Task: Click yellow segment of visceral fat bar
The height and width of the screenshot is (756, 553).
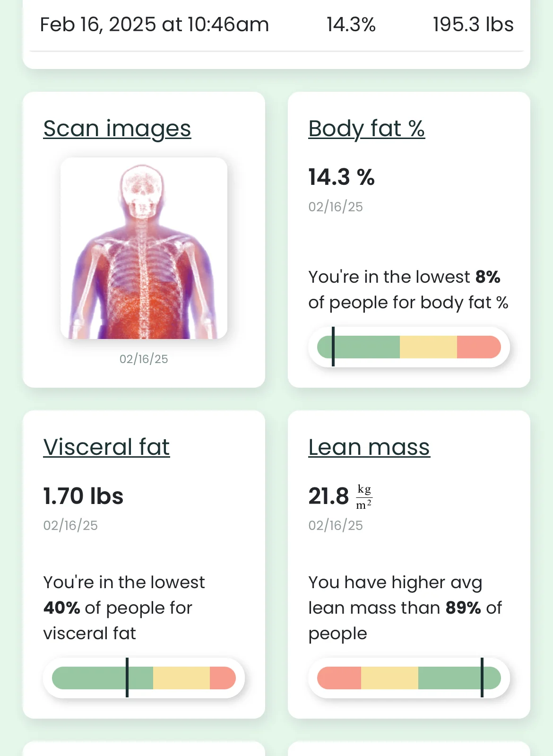Action: click(x=181, y=678)
